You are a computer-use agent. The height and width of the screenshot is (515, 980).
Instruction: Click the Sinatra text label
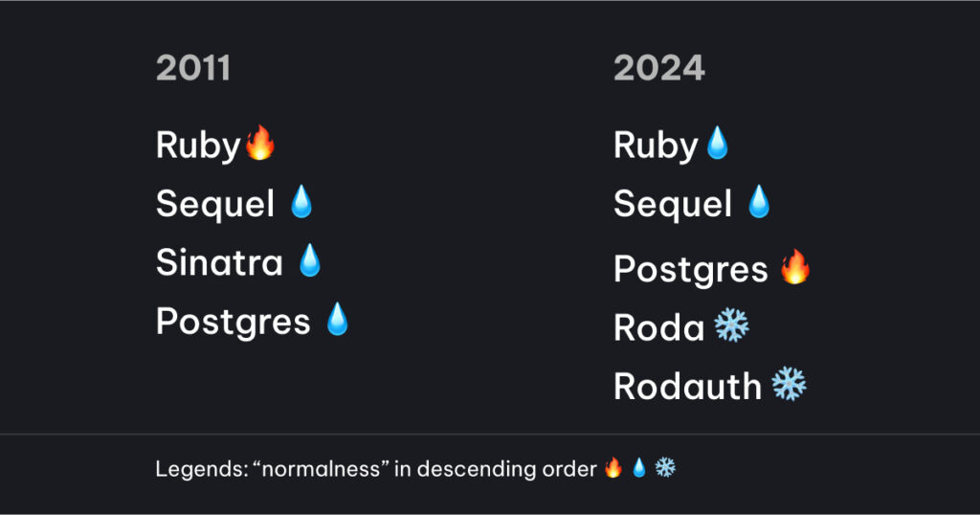[219, 262]
